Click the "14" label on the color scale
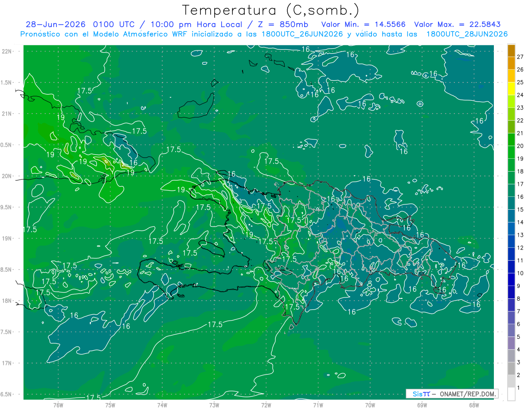Screen dimensions: 532x411 [x=520, y=222]
